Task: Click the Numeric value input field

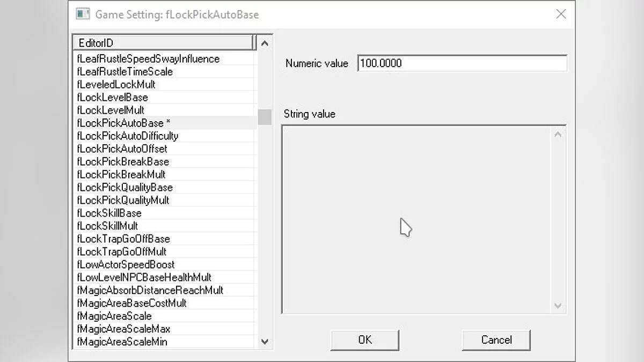Action: click(462, 63)
